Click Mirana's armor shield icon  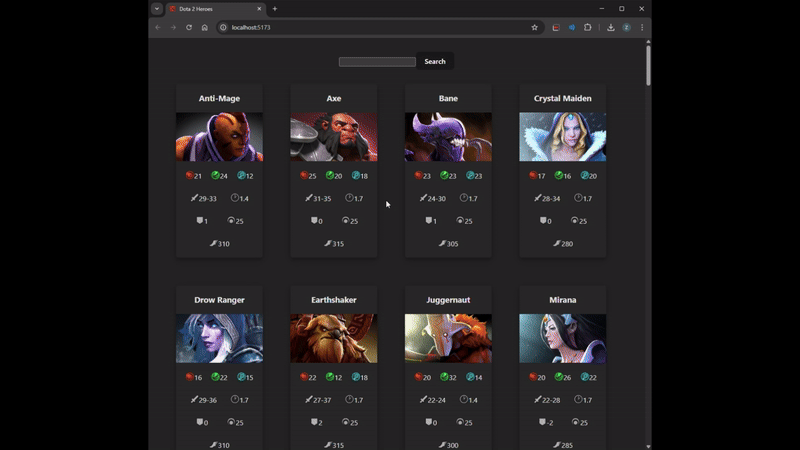(542, 421)
